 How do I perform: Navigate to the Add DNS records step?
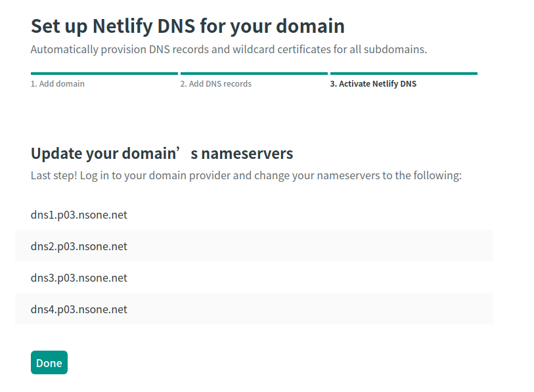(x=215, y=83)
